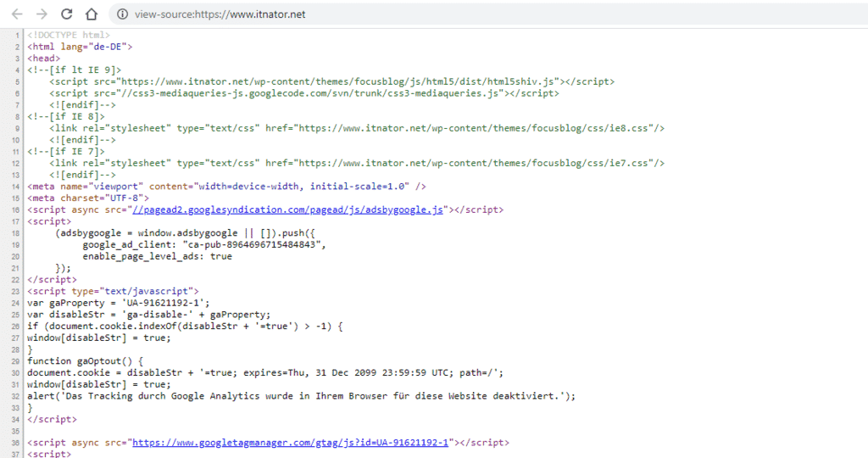Click the document.cookie.indexOf if statement
The height and width of the screenshot is (458, 868).
pos(185,327)
